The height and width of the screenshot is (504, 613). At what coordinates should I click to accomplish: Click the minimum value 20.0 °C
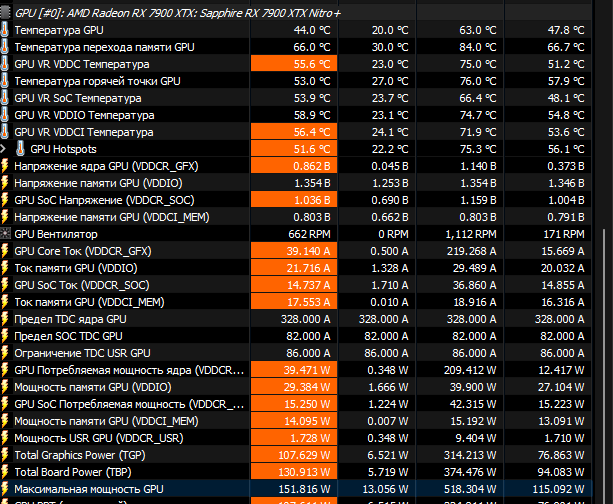point(390,30)
